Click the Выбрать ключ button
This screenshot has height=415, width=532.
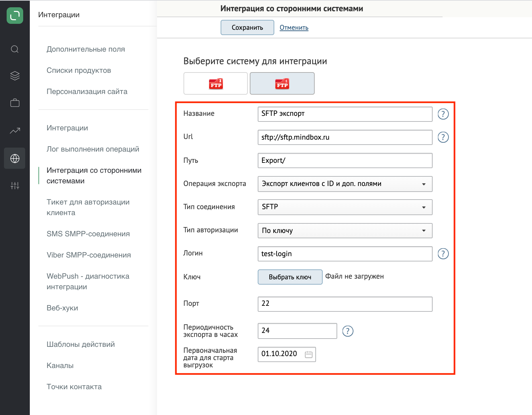coord(290,277)
